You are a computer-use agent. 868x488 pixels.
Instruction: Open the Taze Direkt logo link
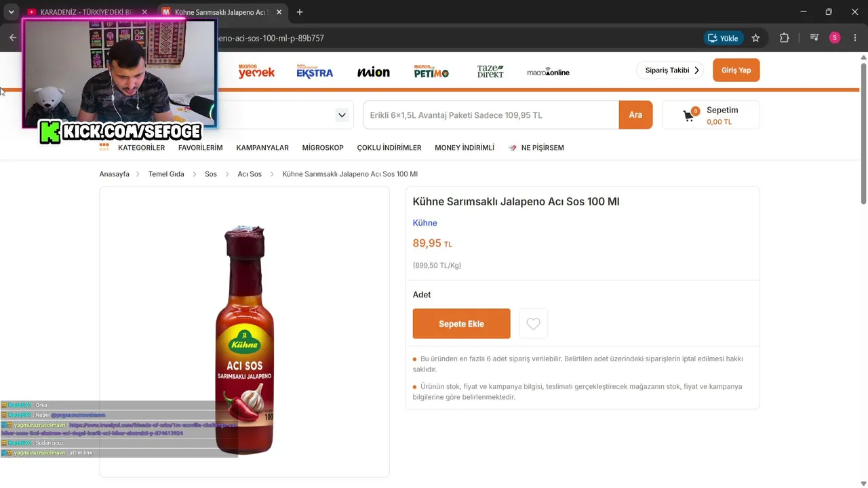click(490, 71)
